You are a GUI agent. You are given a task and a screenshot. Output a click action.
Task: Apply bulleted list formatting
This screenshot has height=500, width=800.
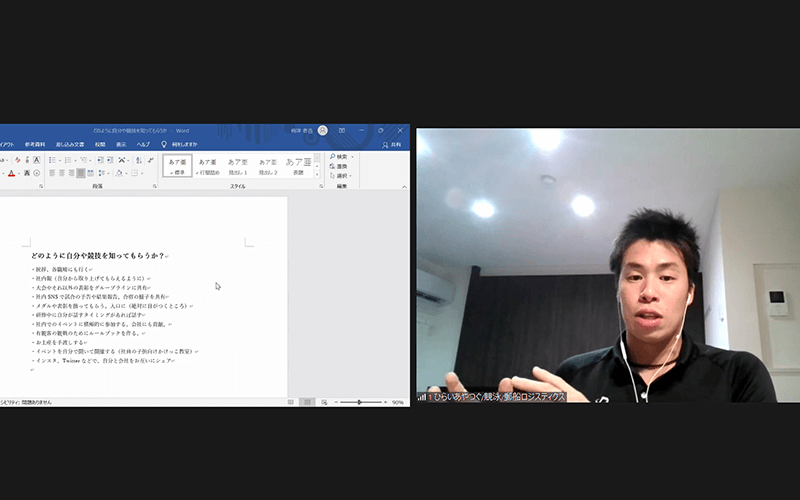(52, 160)
